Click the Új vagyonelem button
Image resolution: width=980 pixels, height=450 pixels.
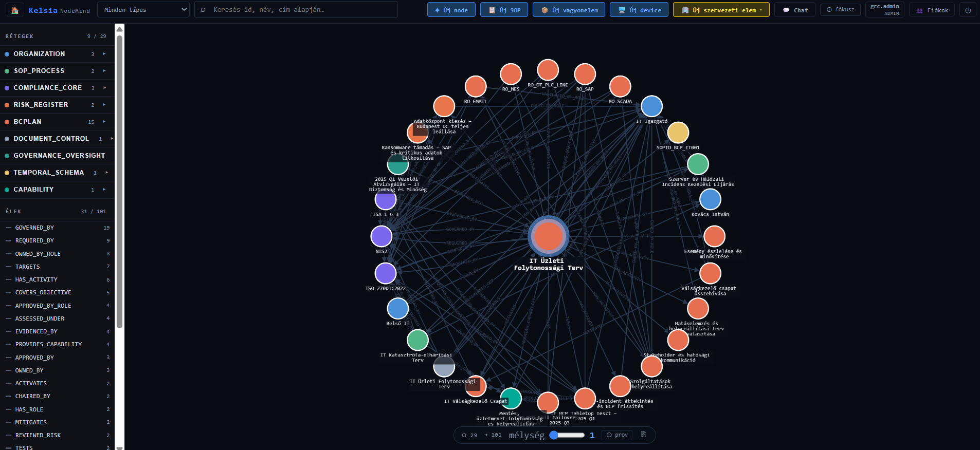[569, 10]
